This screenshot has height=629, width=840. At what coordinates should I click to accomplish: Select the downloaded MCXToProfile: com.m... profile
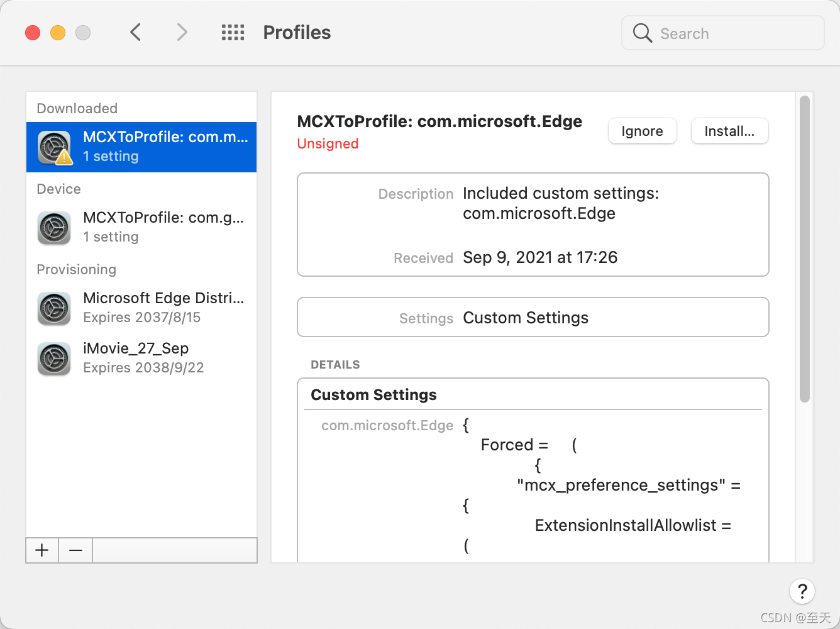point(165,147)
